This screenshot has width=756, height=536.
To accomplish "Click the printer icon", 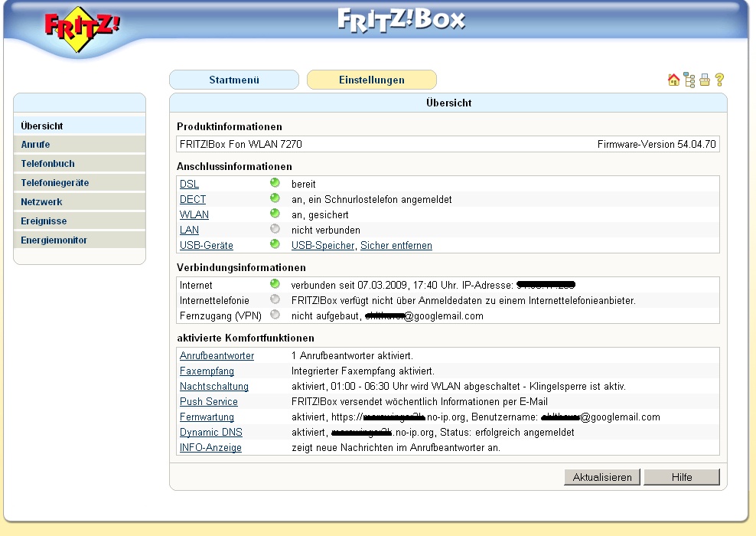I will (705, 80).
